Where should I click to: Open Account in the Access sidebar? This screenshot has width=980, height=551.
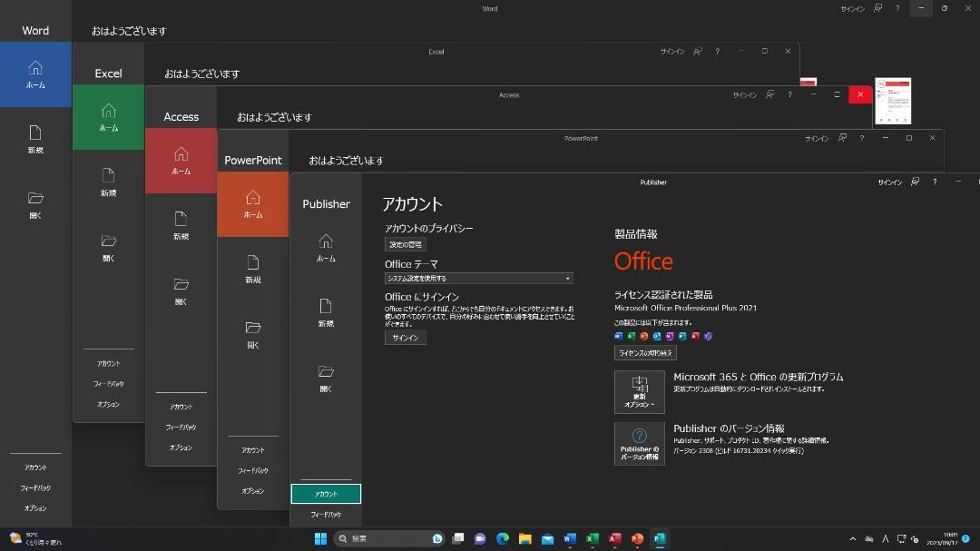(181, 408)
